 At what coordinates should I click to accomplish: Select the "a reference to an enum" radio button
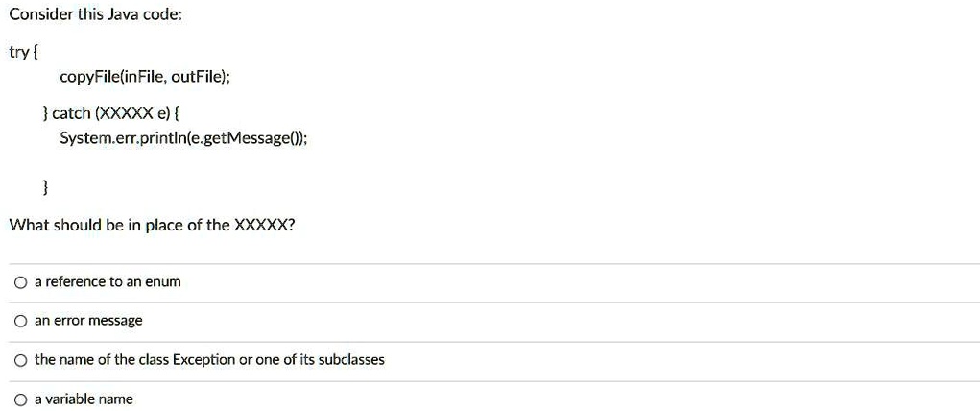[20, 282]
